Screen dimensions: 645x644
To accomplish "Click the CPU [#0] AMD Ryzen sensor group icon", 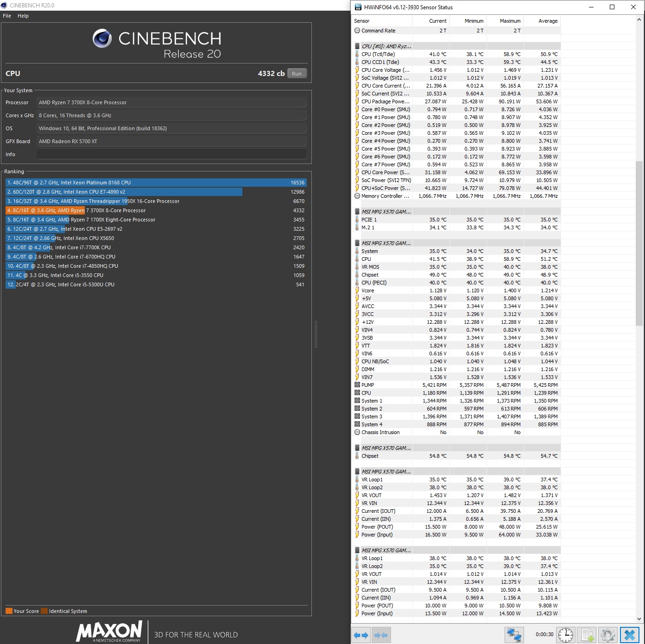I will pos(357,46).
